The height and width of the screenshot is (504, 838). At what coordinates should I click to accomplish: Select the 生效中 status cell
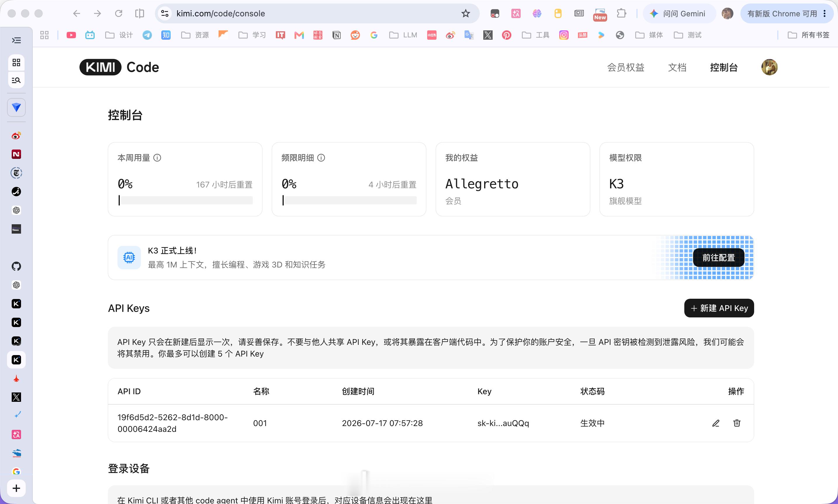(592, 423)
